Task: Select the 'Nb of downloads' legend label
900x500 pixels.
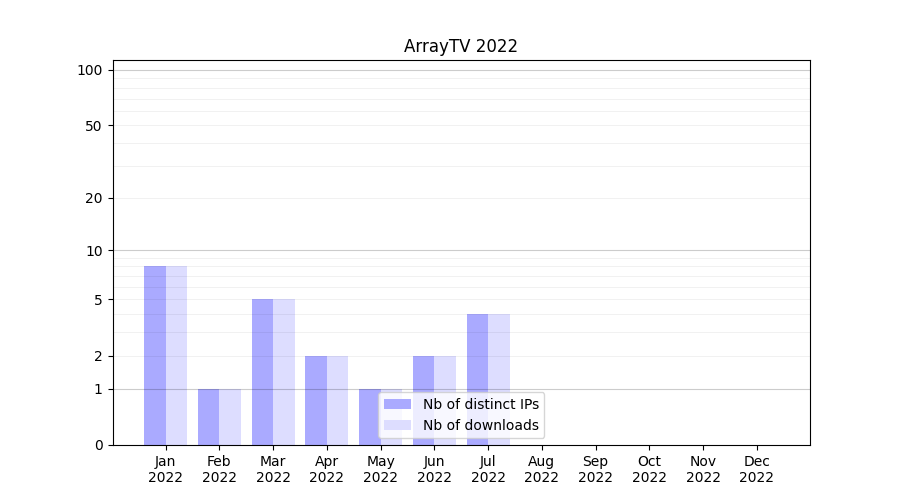Action: point(480,425)
